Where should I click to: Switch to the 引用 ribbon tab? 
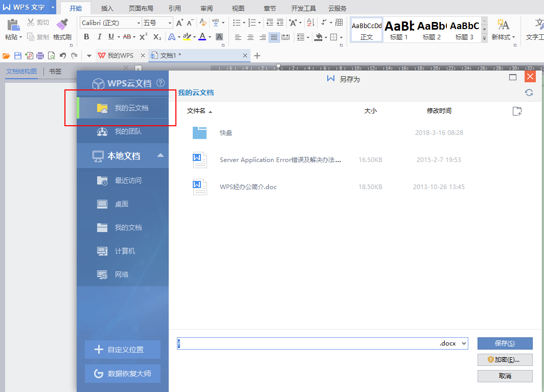point(174,8)
